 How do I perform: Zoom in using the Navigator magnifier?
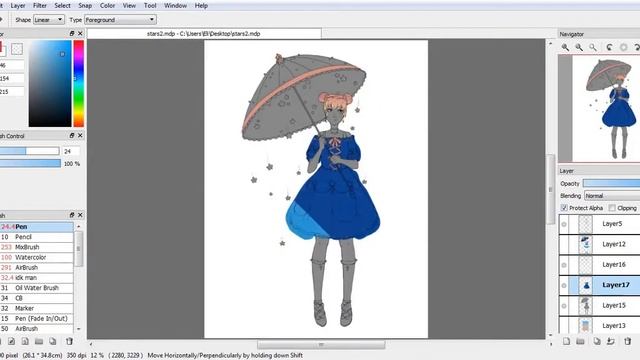(565, 47)
